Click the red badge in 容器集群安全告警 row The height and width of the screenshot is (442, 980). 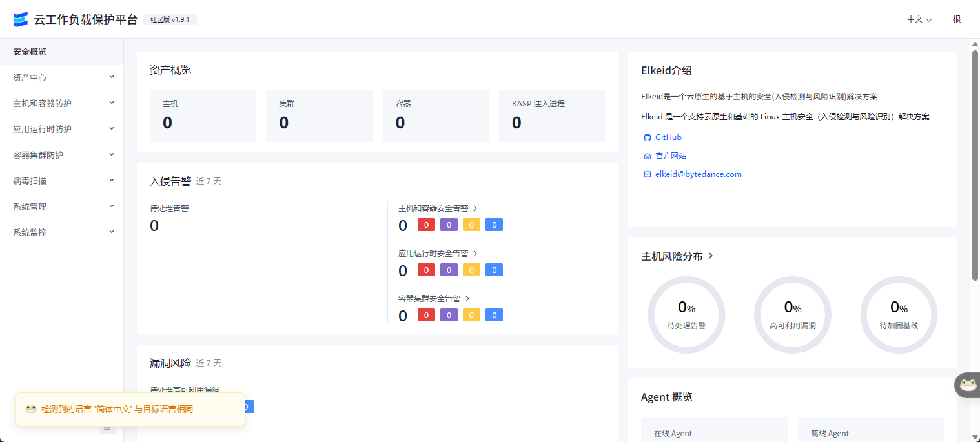point(426,315)
